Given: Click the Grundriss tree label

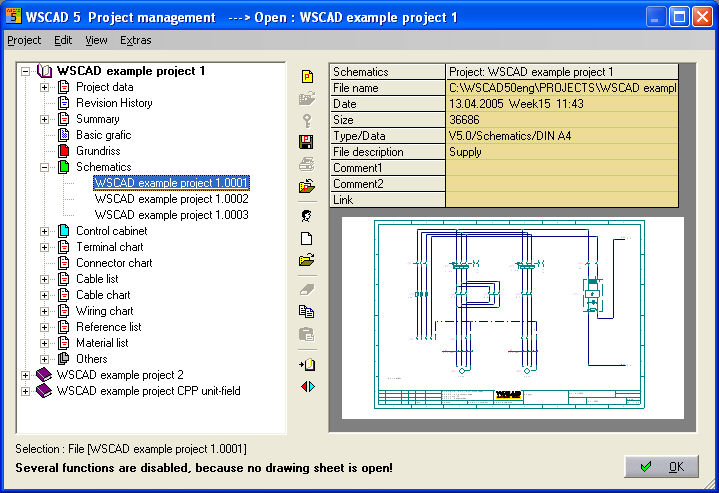Looking at the screenshot, I should point(98,151).
